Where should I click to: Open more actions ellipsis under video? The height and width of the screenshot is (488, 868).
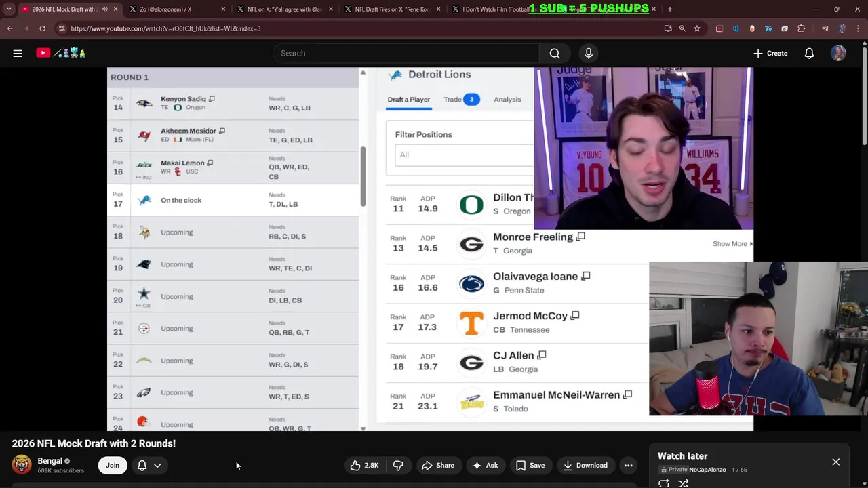click(629, 465)
